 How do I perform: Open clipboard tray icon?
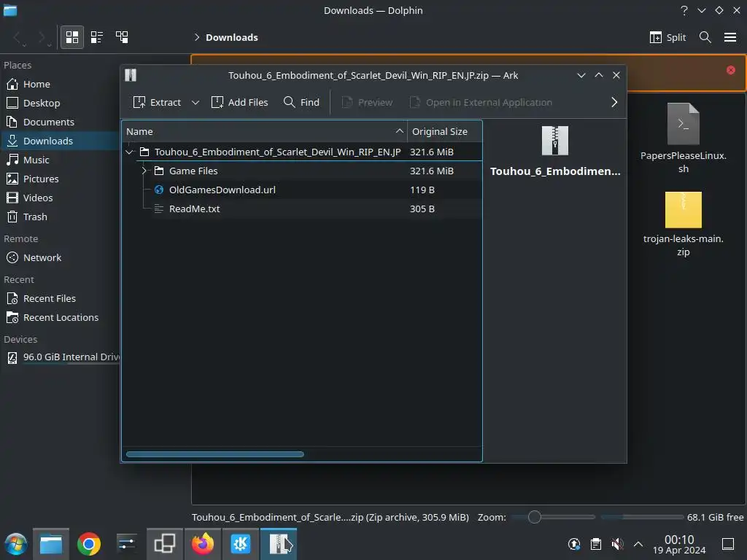[595, 544]
